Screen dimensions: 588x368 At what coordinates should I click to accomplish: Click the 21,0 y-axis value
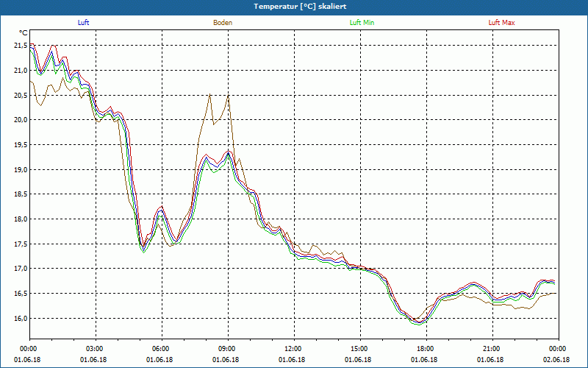(21, 70)
